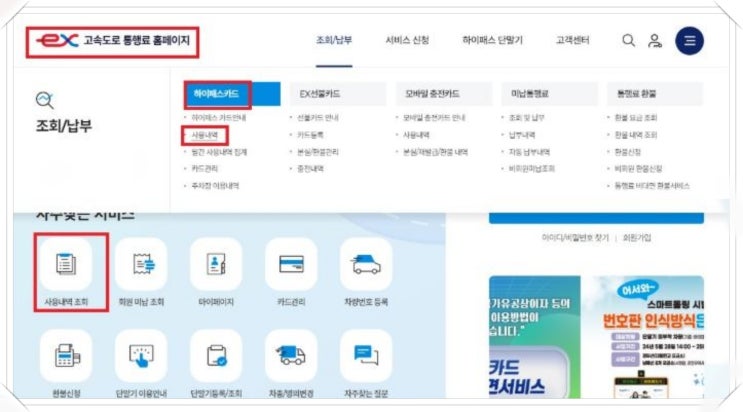Screen dimensions: 743x412
Task: Click 아이디/비밀번호 찾기 link
Action: 575,238
